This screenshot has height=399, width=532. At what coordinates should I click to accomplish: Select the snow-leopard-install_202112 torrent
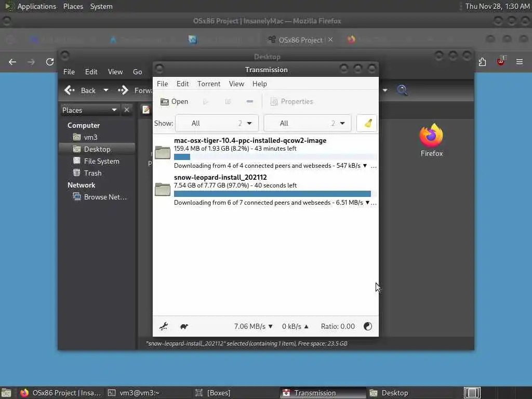(265, 190)
